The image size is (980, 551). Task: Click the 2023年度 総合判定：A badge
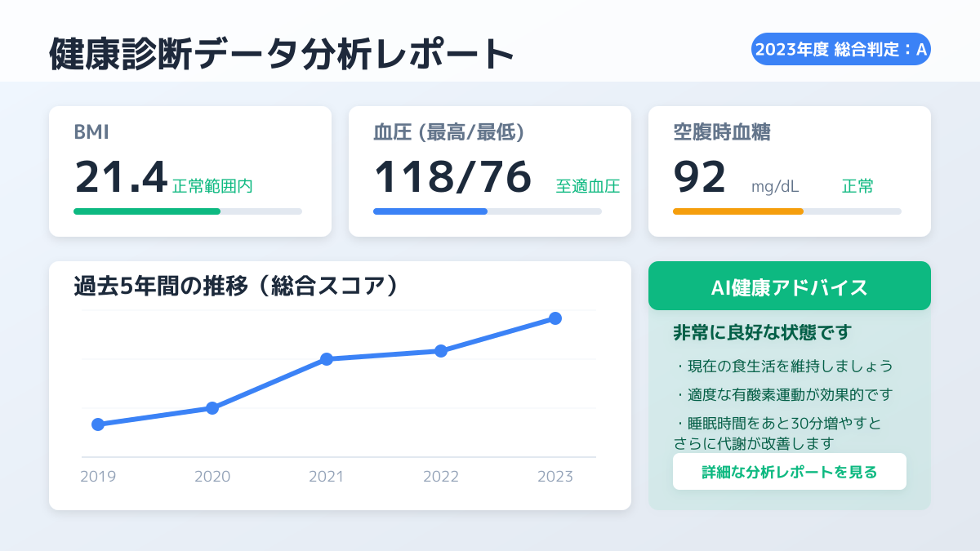pyautogui.click(x=840, y=49)
